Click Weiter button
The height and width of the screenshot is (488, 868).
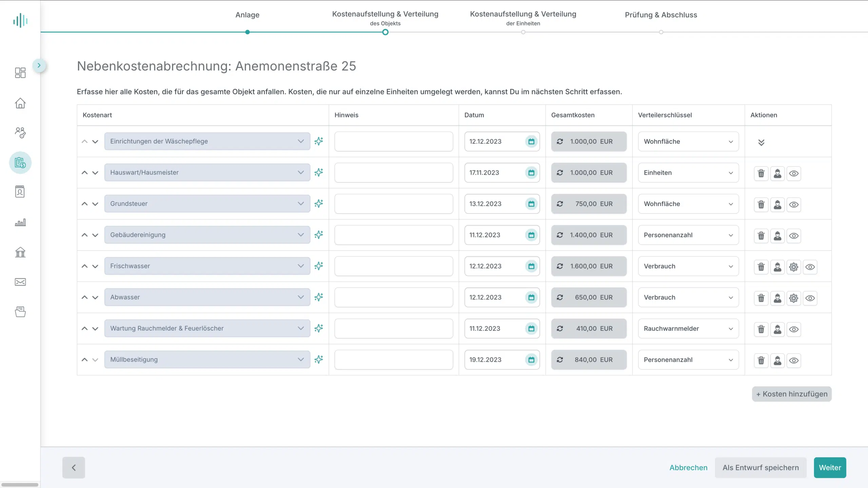pos(830,468)
